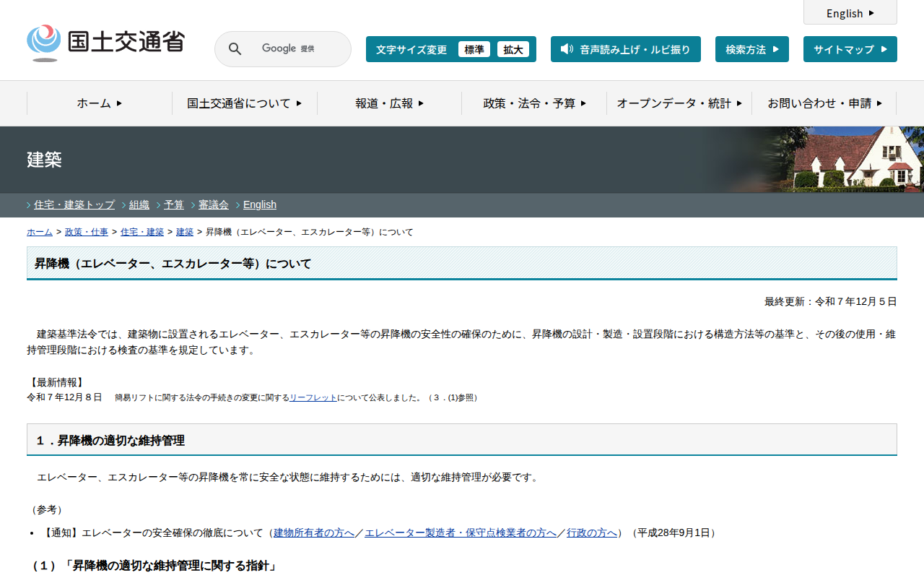Open the リーフレット link
Viewport: 924px width, 578px height.
[x=313, y=397]
